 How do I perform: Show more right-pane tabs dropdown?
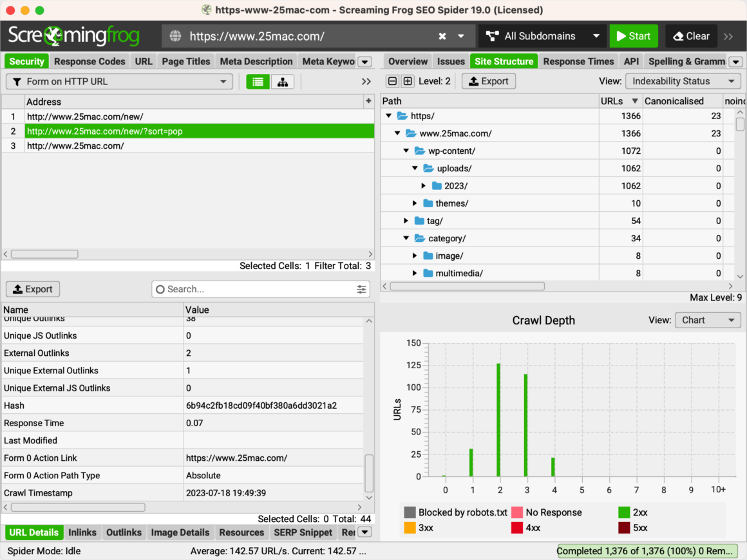(736, 62)
